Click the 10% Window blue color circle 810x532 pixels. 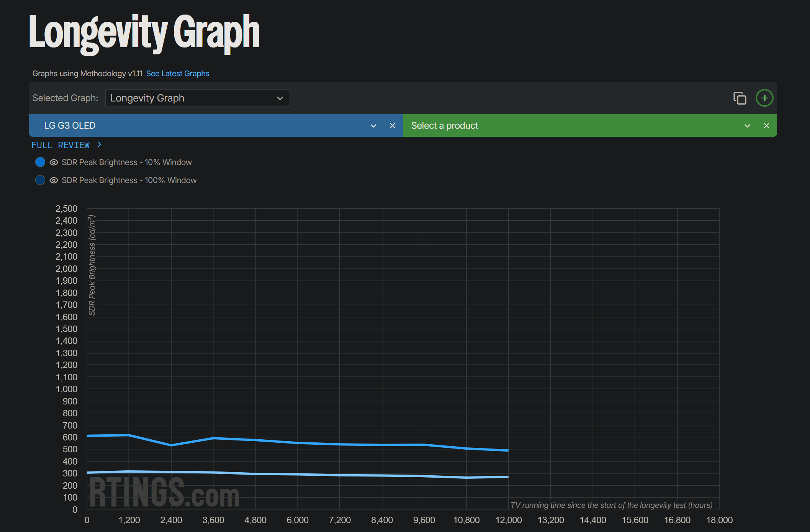[x=40, y=162]
